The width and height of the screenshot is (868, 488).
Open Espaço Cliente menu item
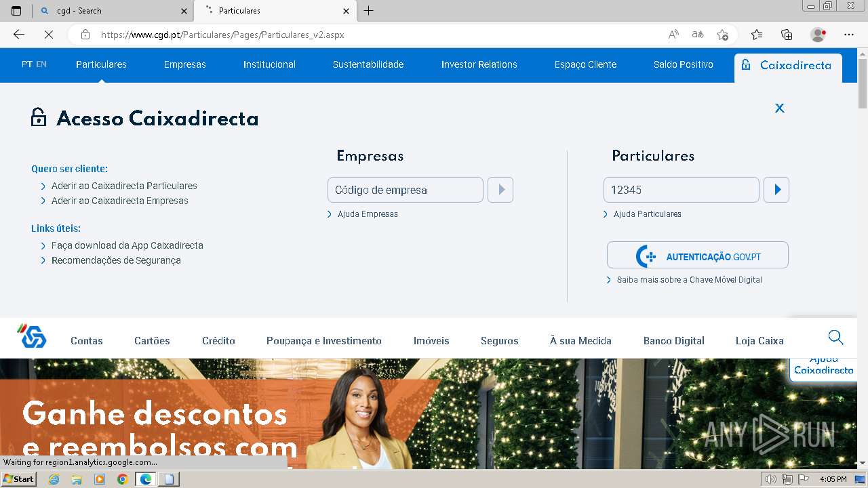click(585, 64)
